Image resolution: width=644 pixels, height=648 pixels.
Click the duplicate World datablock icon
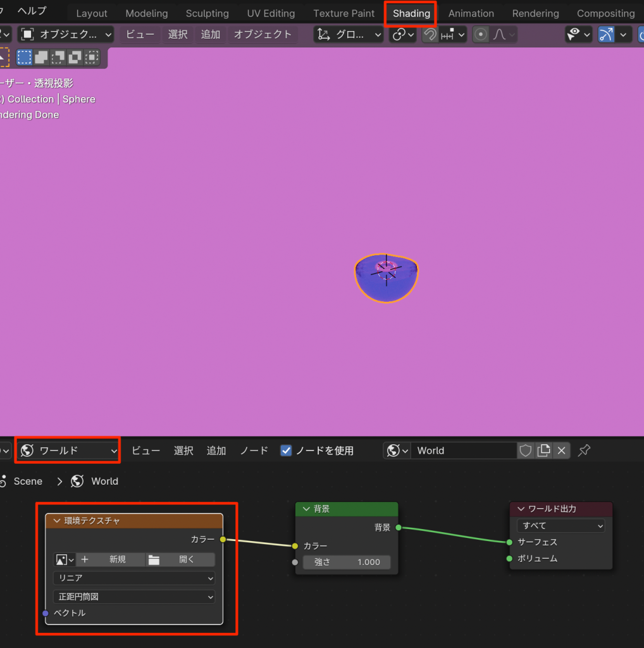click(543, 451)
